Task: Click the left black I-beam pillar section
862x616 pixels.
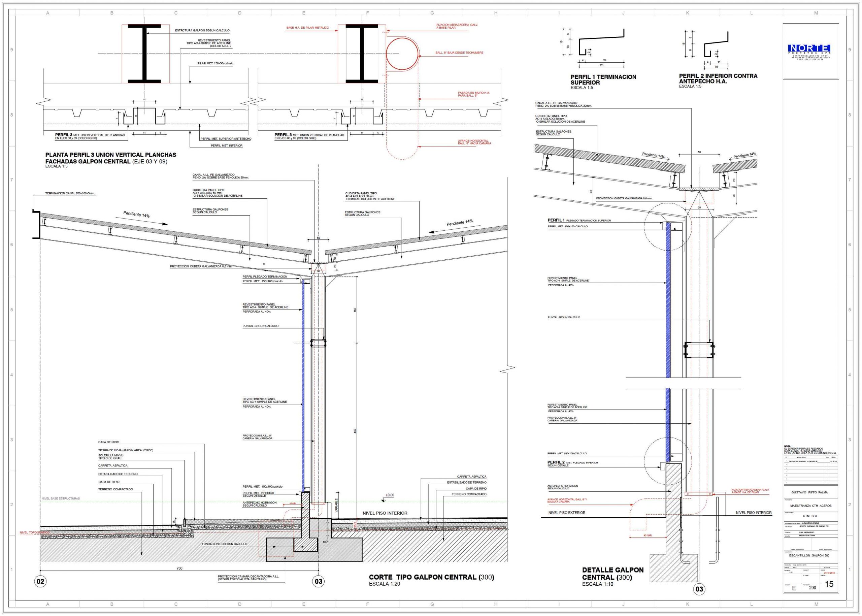Action: click(144, 54)
